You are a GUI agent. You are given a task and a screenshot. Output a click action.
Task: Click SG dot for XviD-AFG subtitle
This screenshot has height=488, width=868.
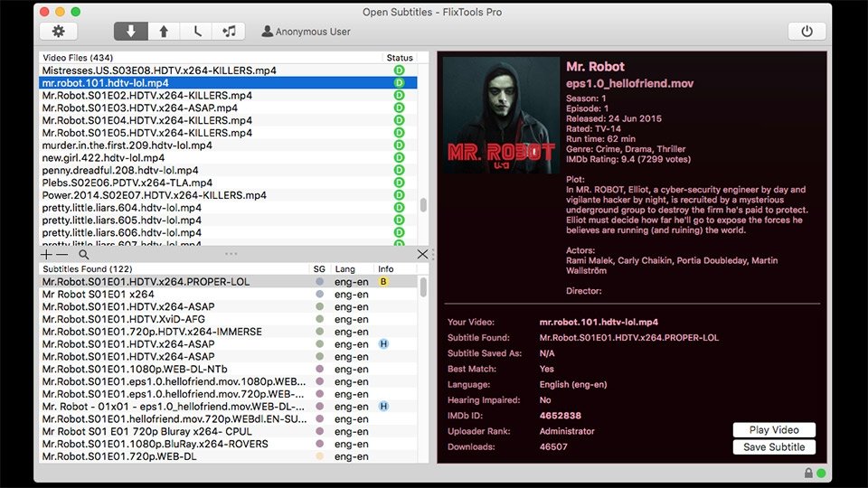pos(319,319)
